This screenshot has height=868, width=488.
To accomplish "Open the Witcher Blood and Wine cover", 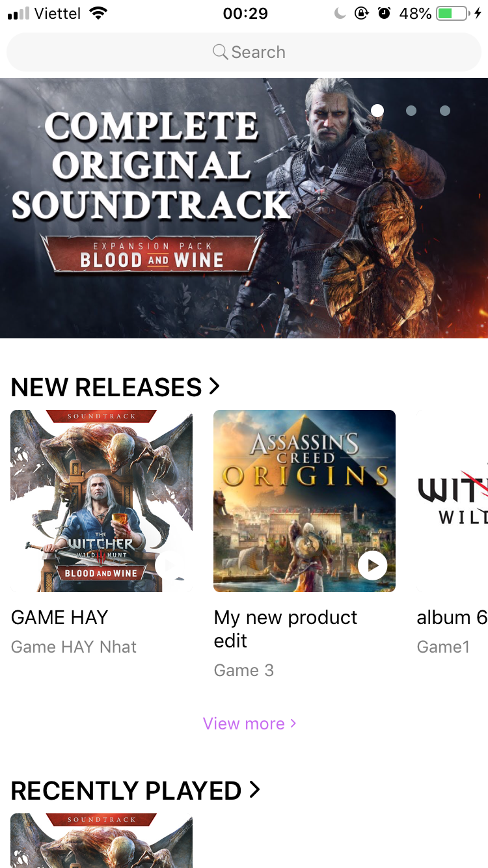I will [102, 501].
